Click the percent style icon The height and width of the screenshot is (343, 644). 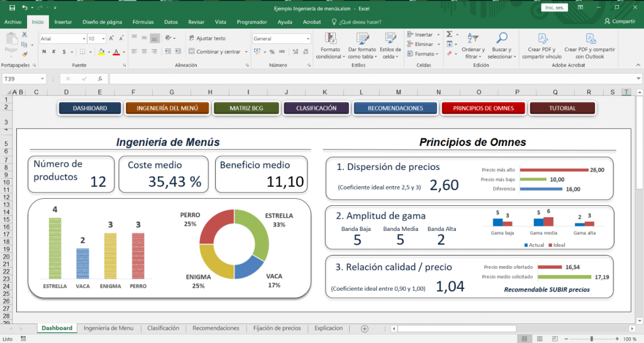[272, 52]
